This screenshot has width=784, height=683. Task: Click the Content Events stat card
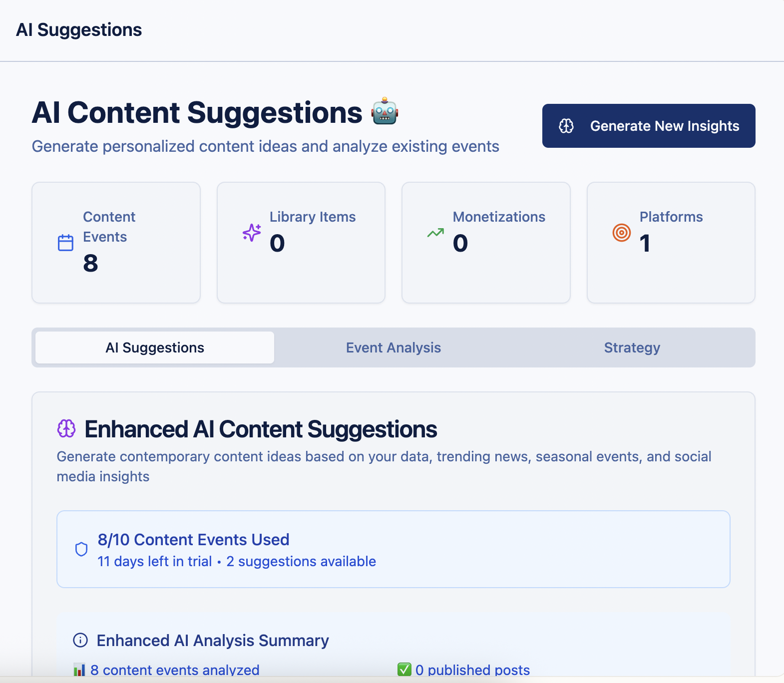click(116, 243)
